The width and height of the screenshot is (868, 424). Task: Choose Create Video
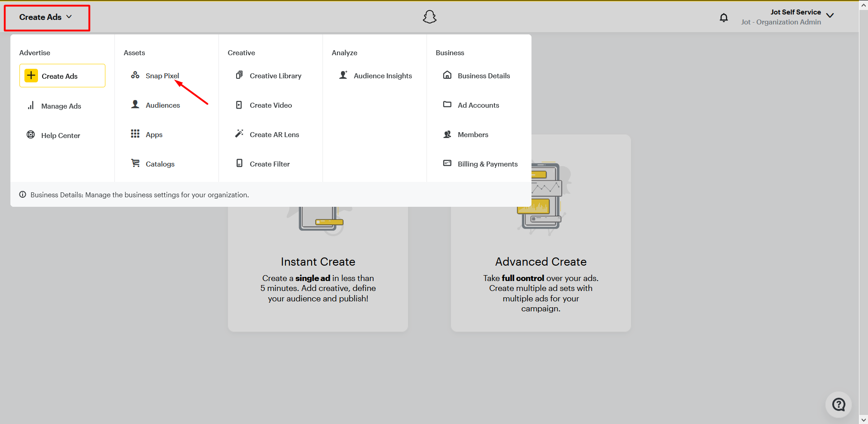coord(270,105)
